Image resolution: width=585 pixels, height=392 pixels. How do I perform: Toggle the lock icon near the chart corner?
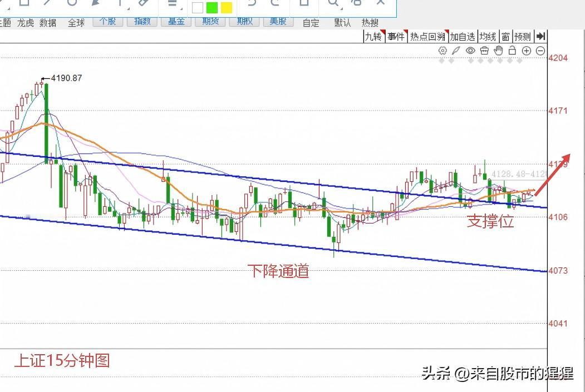pos(512,50)
